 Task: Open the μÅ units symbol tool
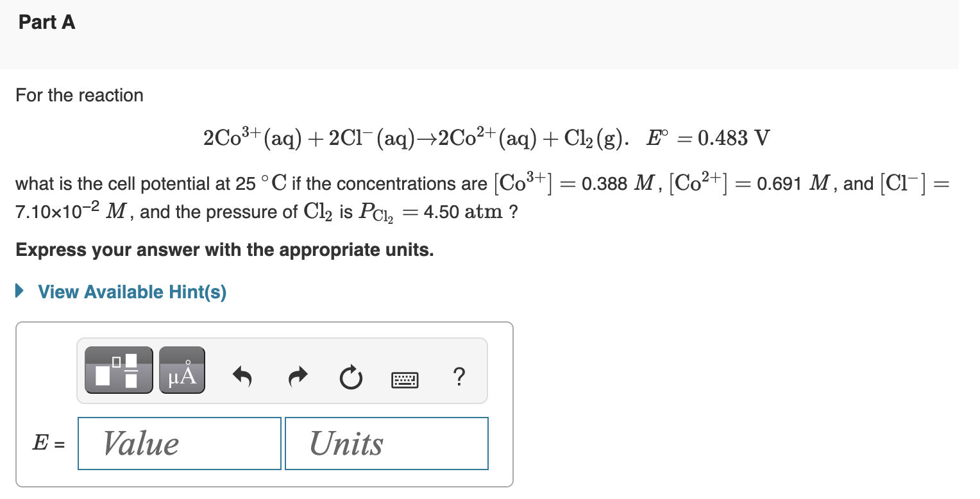click(x=182, y=369)
